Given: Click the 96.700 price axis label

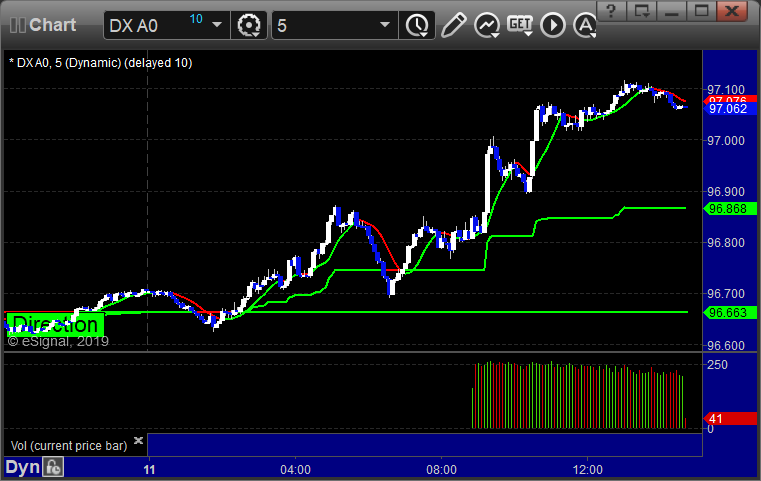Looking at the screenshot, I should pyautogui.click(x=726, y=294).
